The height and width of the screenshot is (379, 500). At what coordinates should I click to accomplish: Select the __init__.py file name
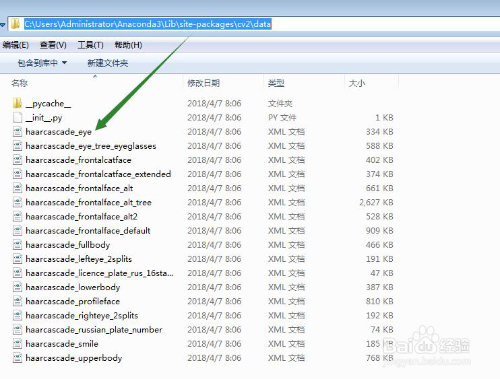[44, 118]
